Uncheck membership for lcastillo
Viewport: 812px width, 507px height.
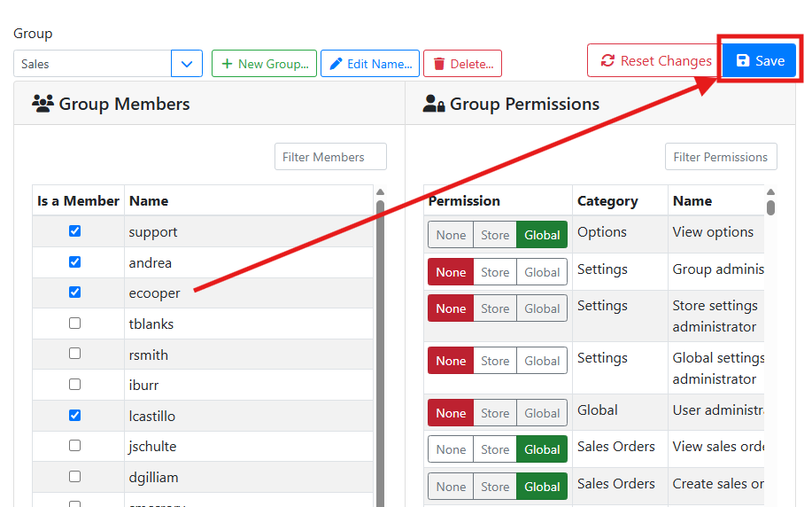[74, 415]
